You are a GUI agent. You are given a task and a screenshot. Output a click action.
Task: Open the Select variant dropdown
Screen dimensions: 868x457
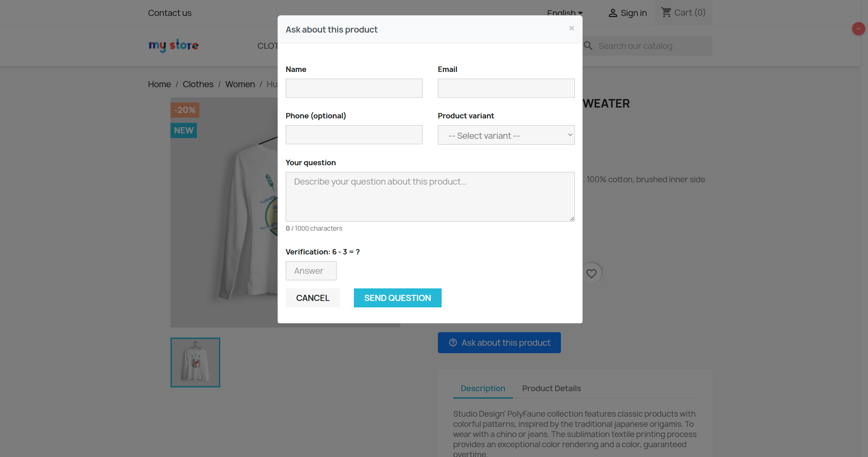point(506,135)
